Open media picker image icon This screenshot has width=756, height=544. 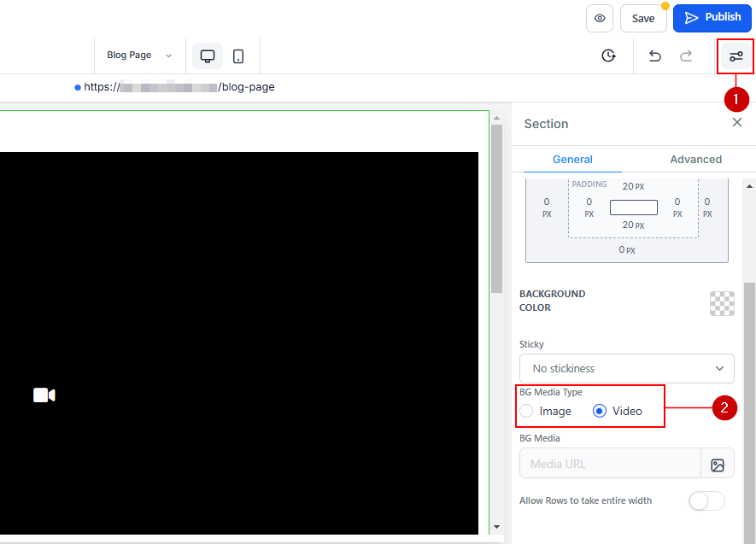tap(718, 465)
